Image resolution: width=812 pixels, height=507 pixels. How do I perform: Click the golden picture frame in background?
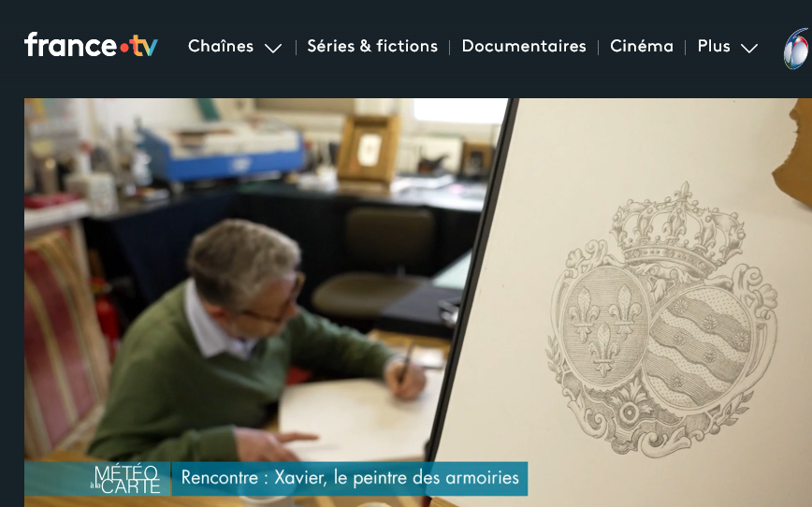coord(370,151)
